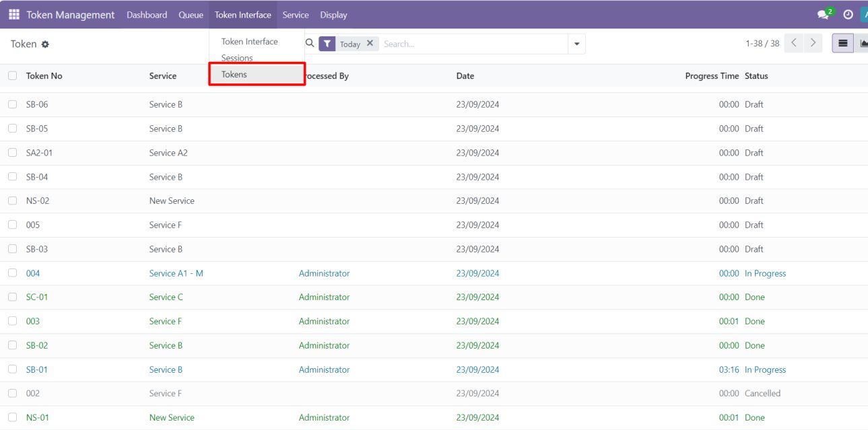Viewport: 868px width, 430px height.
Task: Expand the search options dropdown arrow
Action: (576, 44)
